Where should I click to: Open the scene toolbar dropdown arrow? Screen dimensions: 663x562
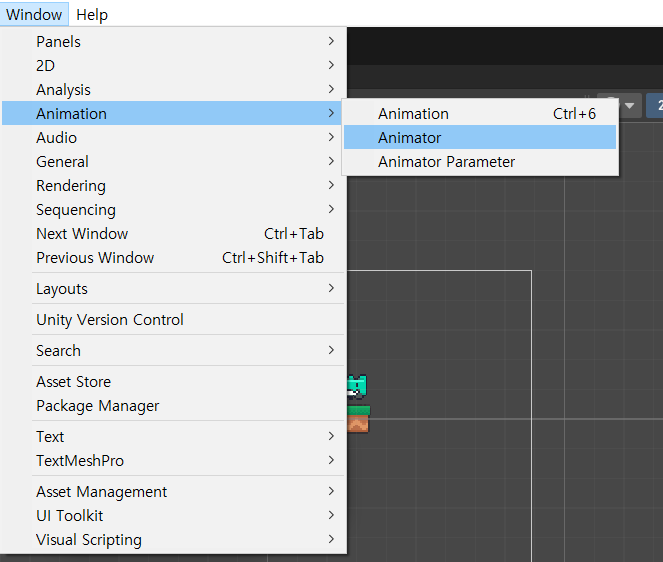pyautogui.click(x=630, y=105)
